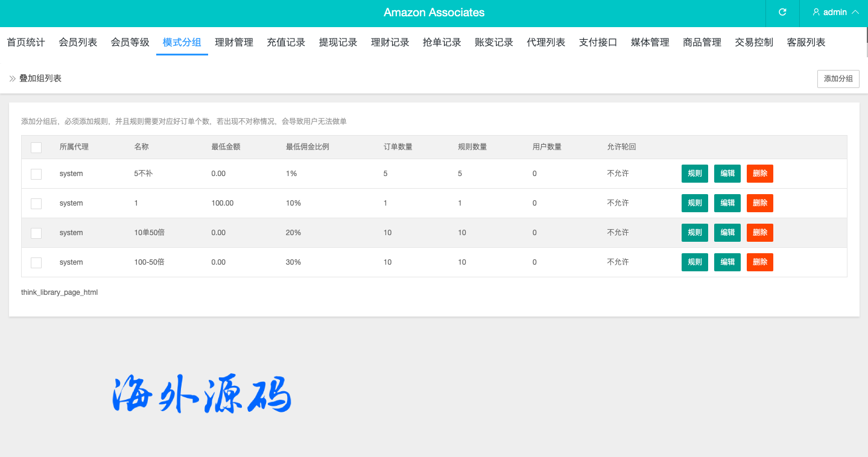This screenshot has height=457, width=868.
Task: Delete the 10单50倍 group
Action: 759,233
